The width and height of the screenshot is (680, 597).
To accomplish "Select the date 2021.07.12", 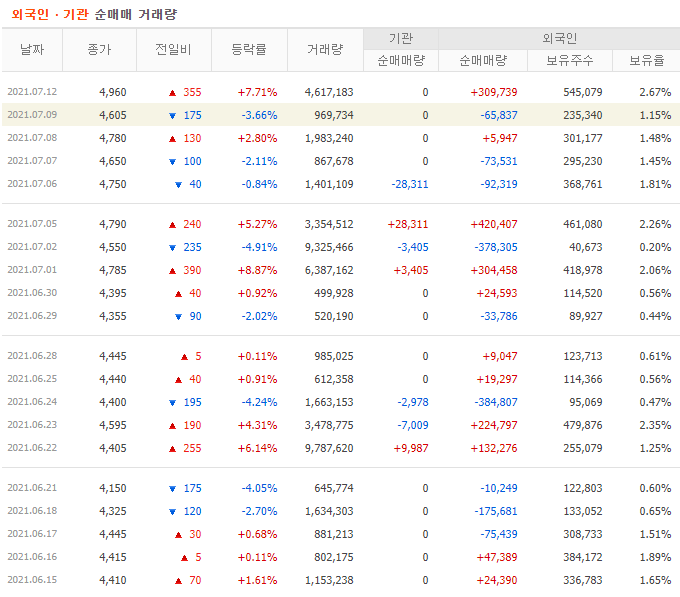I will (32, 92).
